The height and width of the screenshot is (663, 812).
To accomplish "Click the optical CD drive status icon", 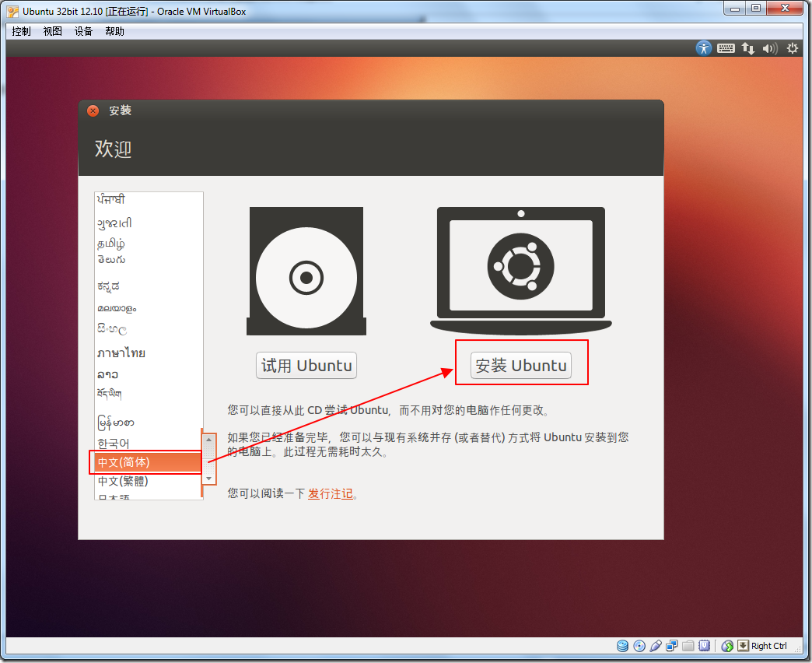I will coord(639,645).
